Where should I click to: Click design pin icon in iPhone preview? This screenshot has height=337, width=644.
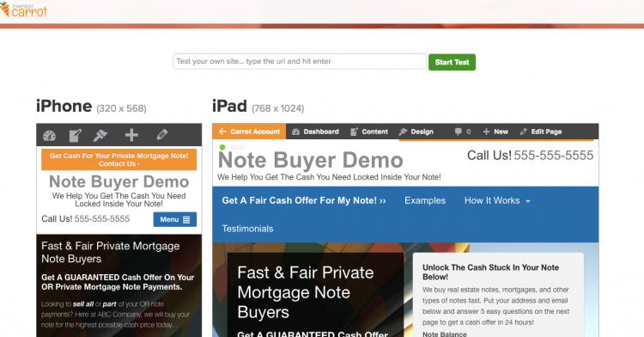(x=100, y=135)
